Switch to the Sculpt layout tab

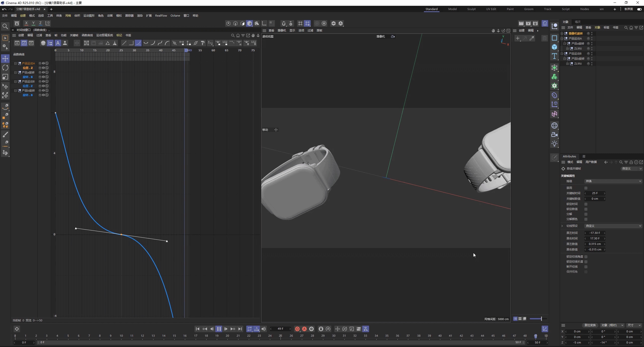pos(471,9)
